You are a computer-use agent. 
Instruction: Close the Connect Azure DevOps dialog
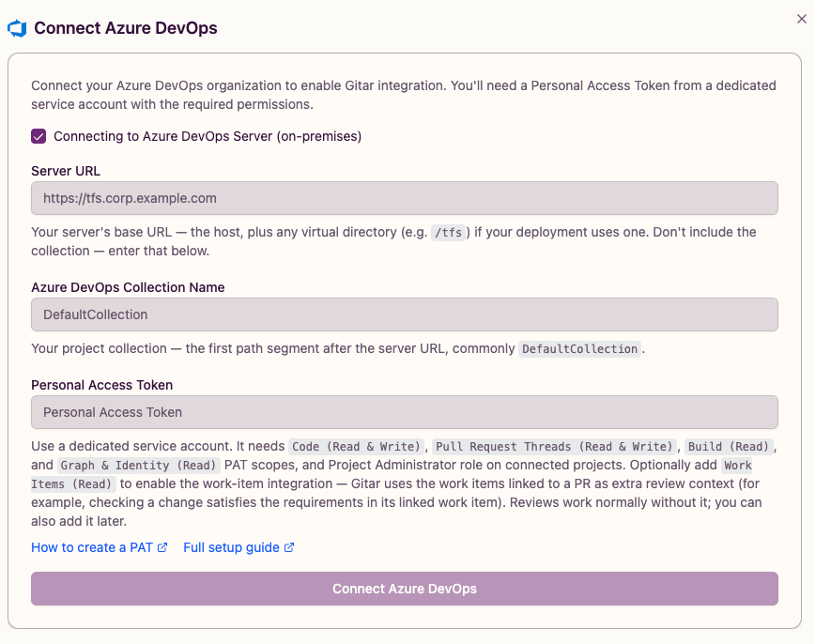coord(802,19)
